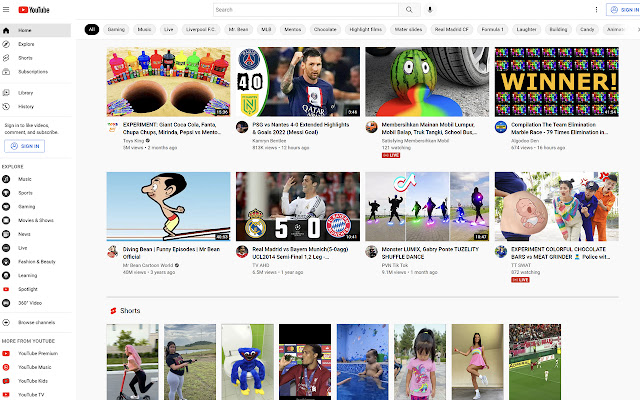Viewport: 640px width, 400px height.
Task: Click the top-right Sign In button
Action: pyautogui.click(x=624, y=10)
